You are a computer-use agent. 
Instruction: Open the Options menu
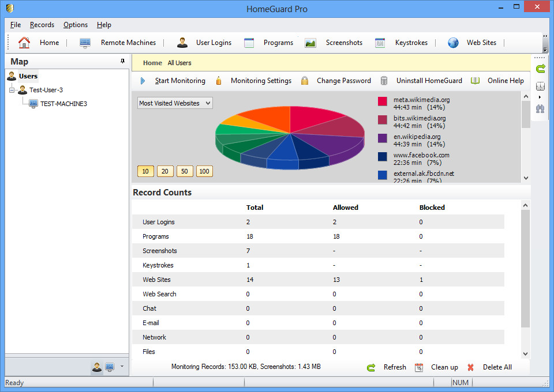[76, 25]
